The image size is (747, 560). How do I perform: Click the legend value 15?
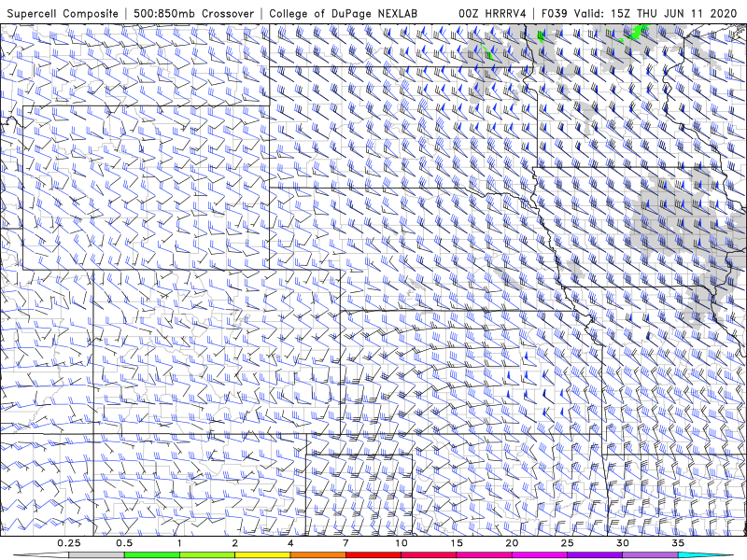457,543
